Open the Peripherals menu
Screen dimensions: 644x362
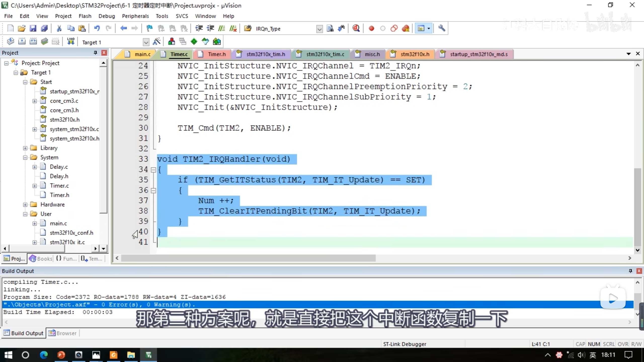pyautogui.click(x=135, y=16)
